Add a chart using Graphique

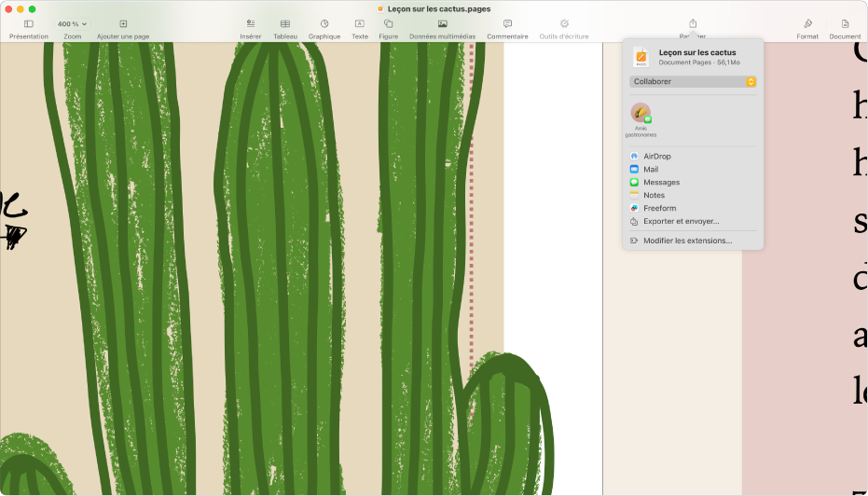coord(324,28)
